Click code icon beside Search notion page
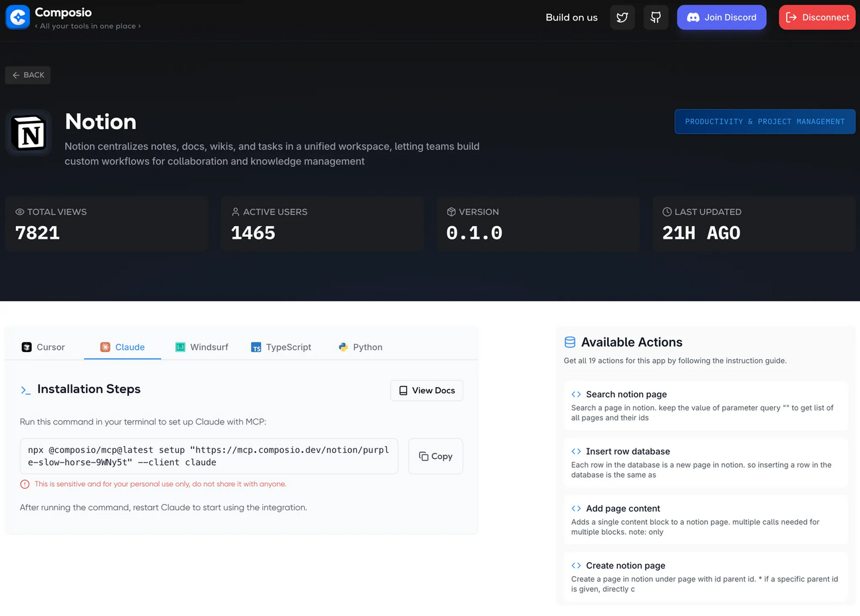 coord(576,394)
